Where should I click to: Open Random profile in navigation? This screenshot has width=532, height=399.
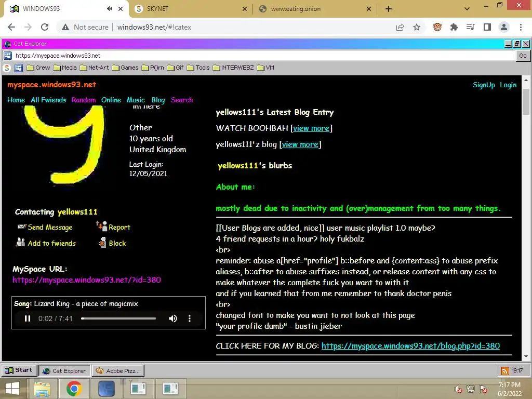[84, 100]
